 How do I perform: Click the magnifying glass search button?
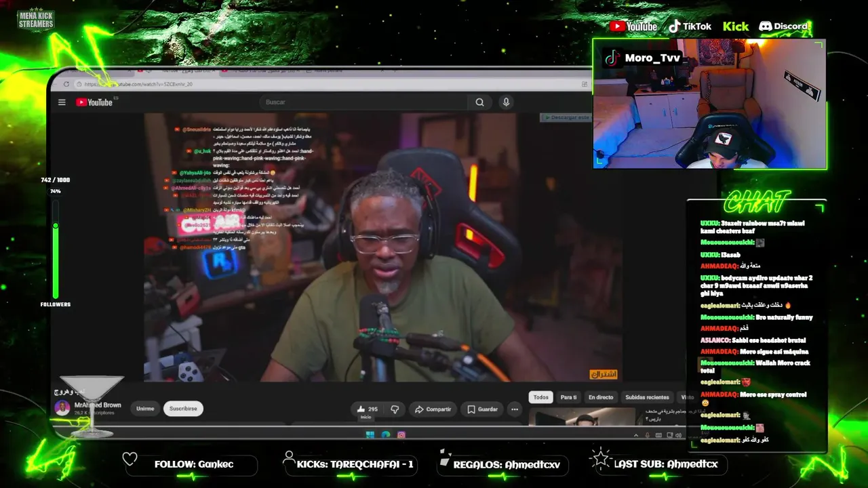pos(479,102)
